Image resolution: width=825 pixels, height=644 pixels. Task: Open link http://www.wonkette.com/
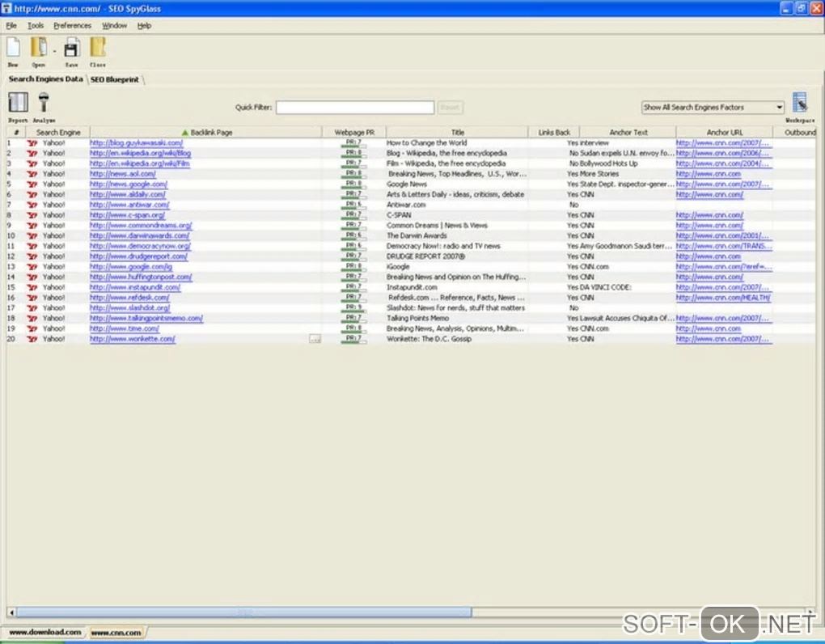[x=133, y=339]
